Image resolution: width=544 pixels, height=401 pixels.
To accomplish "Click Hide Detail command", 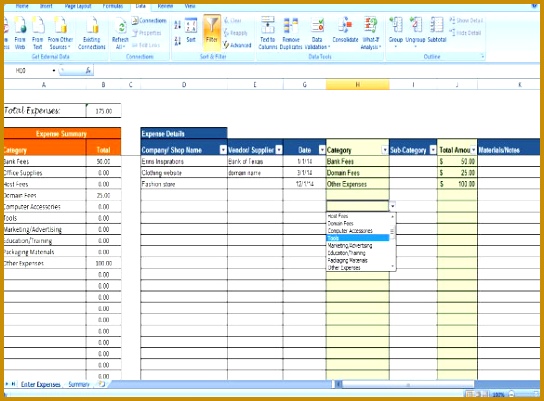I will 465,33.
